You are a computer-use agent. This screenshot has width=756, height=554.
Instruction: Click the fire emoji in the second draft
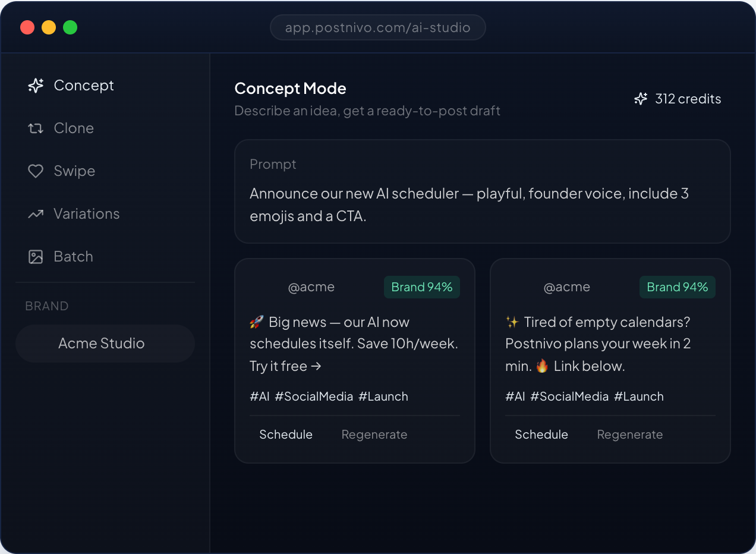click(x=542, y=366)
